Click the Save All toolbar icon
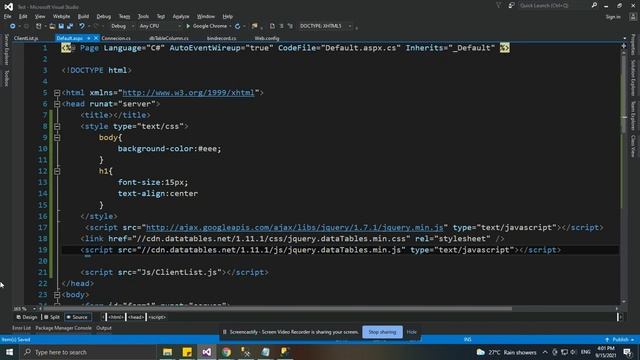The image size is (640, 360). point(70,26)
